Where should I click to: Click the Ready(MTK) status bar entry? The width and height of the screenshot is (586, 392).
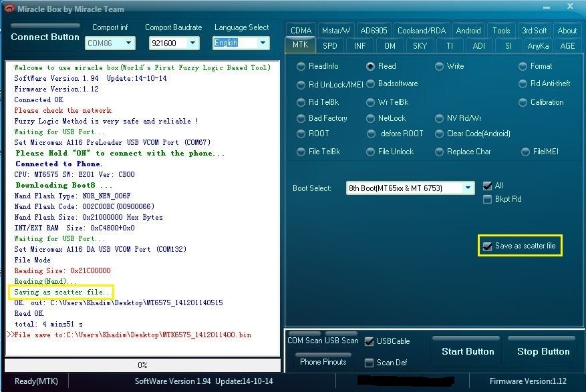click(36, 381)
